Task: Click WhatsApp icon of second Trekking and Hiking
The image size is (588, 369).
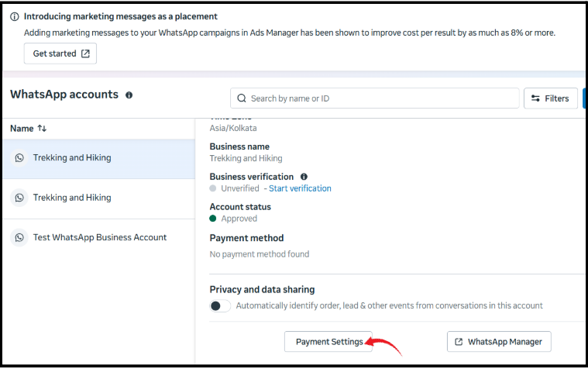Action: [19, 198]
